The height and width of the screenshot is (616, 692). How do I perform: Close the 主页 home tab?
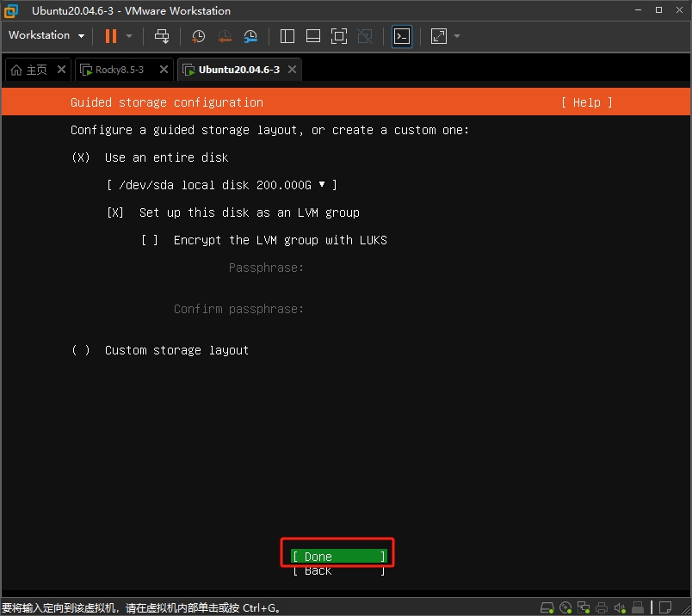click(x=61, y=70)
